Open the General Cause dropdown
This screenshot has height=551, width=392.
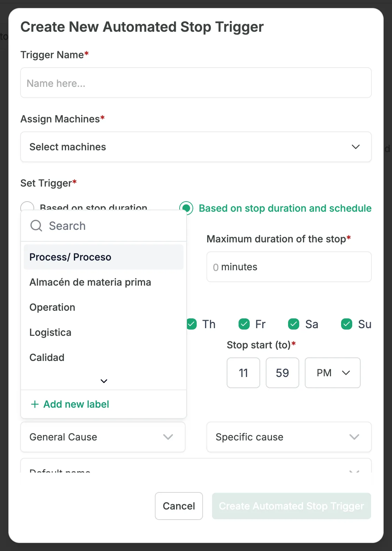click(x=103, y=437)
